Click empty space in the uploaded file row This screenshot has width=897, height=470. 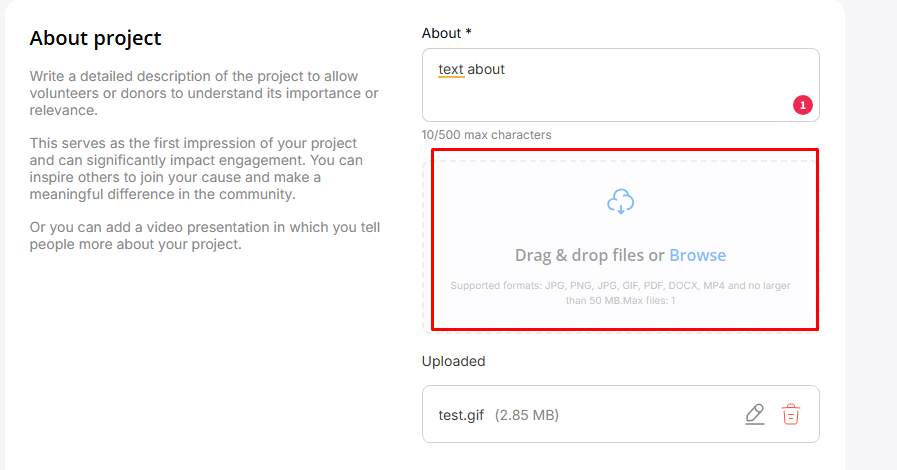650,414
